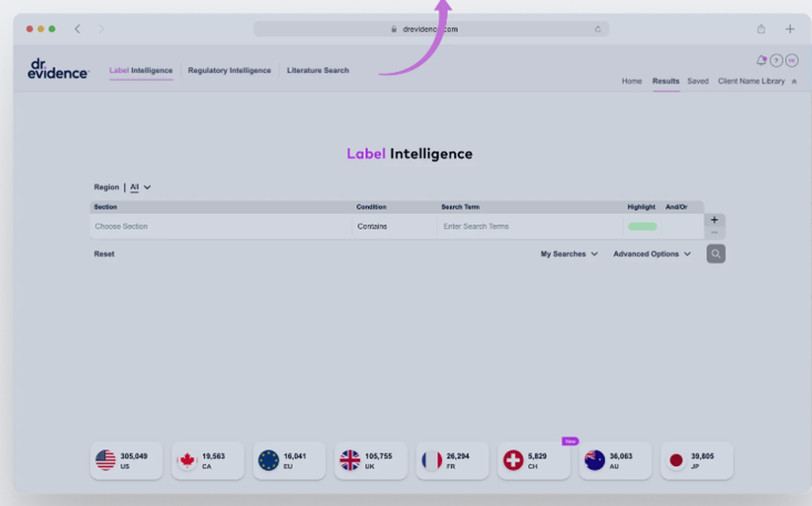
Task: Toggle the green Highlight switch
Action: (642, 225)
